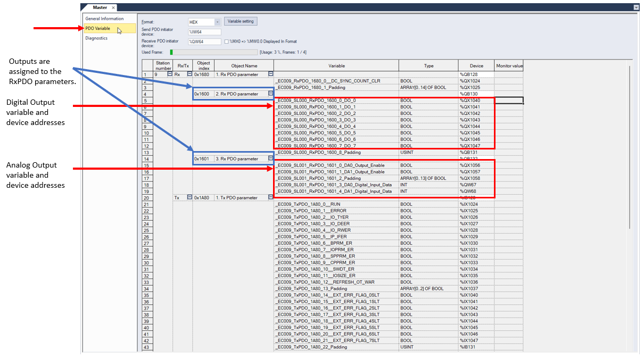Screen dimensions: 644x358
Task: Click the monitor value cell of row 5
Action: [x=509, y=100]
